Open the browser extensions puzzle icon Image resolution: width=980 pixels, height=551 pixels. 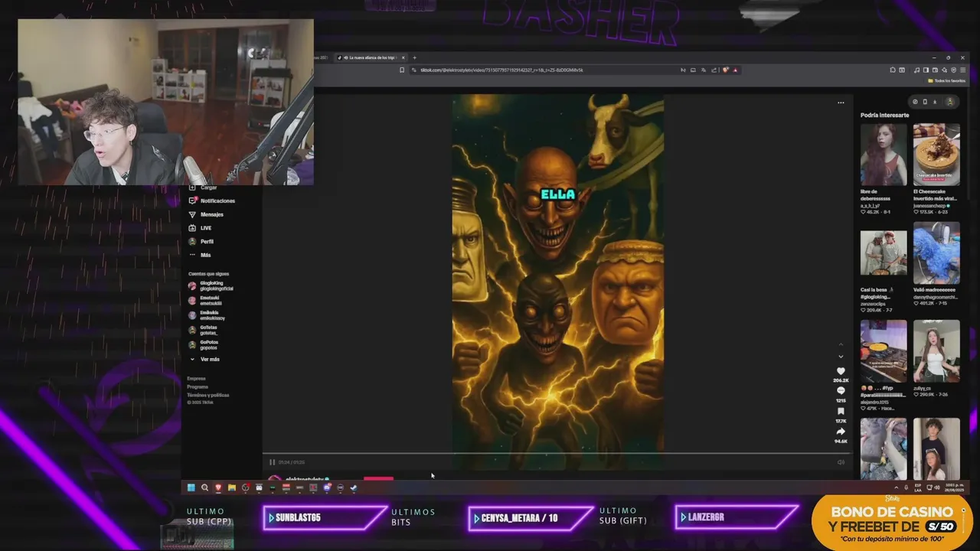893,70
